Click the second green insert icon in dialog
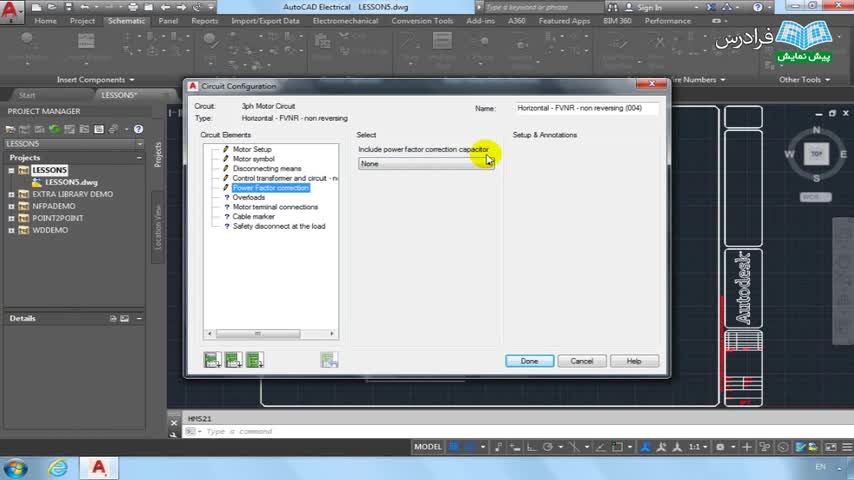854x480 pixels. [x=233, y=360]
